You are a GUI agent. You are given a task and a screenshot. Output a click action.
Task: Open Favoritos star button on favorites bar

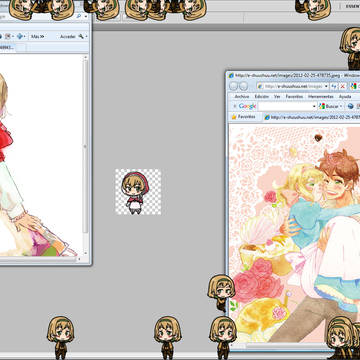(x=244, y=117)
